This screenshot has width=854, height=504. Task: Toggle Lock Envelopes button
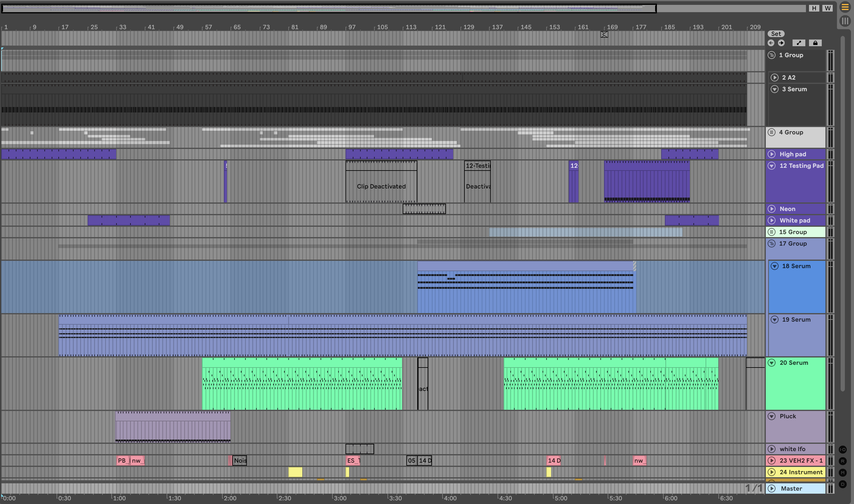815,43
